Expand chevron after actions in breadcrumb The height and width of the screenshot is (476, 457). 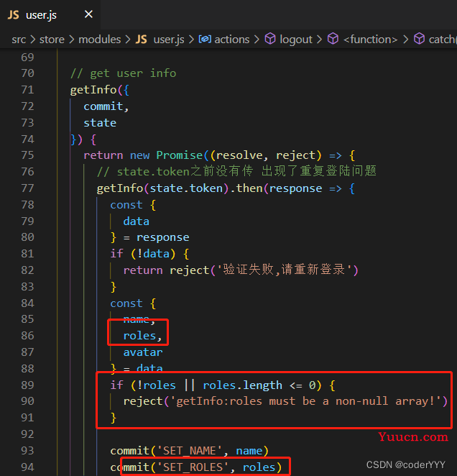click(257, 40)
